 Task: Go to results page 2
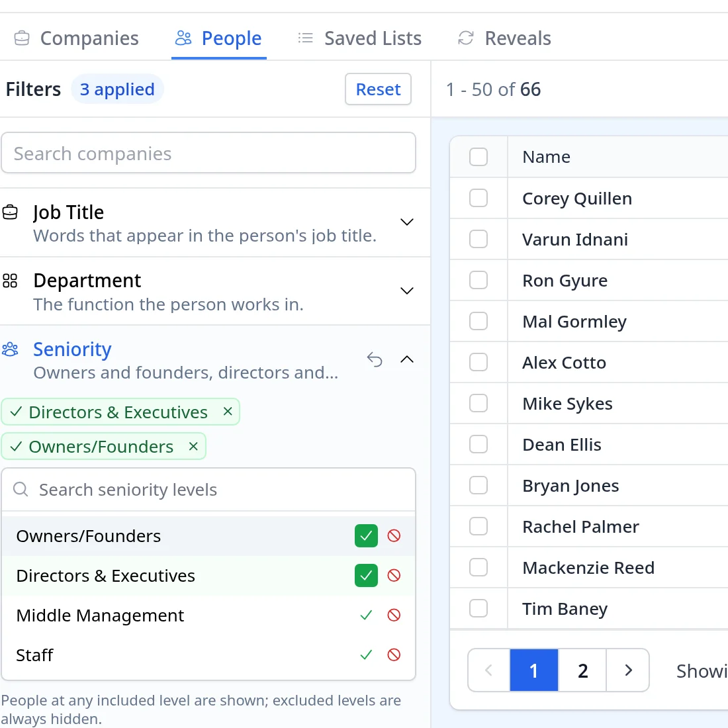click(x=582, y=670)
